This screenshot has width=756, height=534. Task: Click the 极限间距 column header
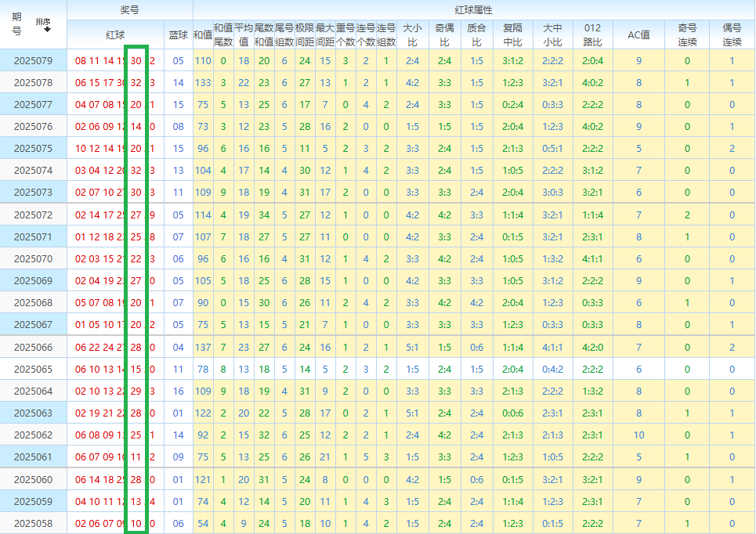click(305, 34)
